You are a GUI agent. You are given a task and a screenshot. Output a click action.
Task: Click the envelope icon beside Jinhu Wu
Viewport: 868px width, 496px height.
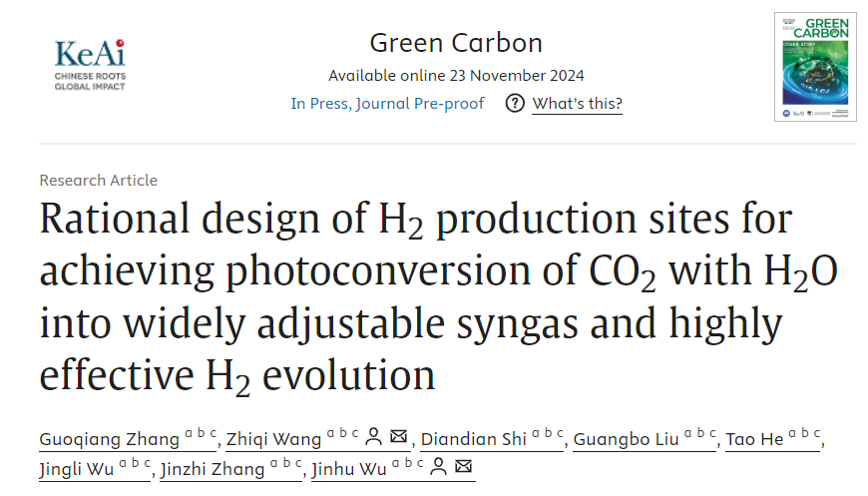462,467
